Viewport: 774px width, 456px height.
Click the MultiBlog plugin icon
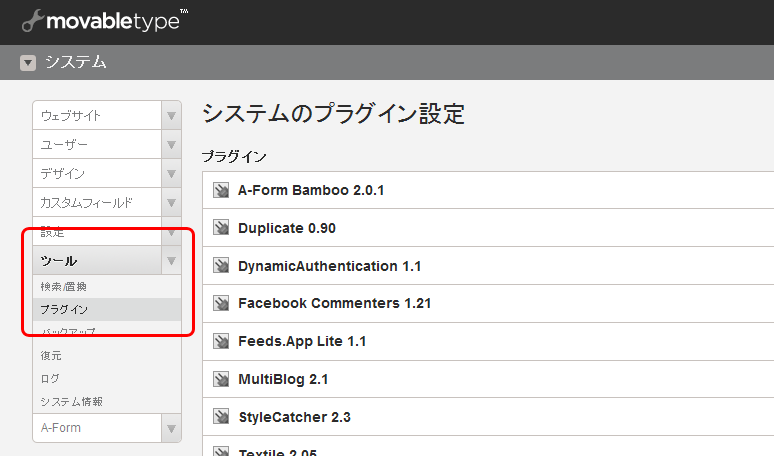pos(221,379)
